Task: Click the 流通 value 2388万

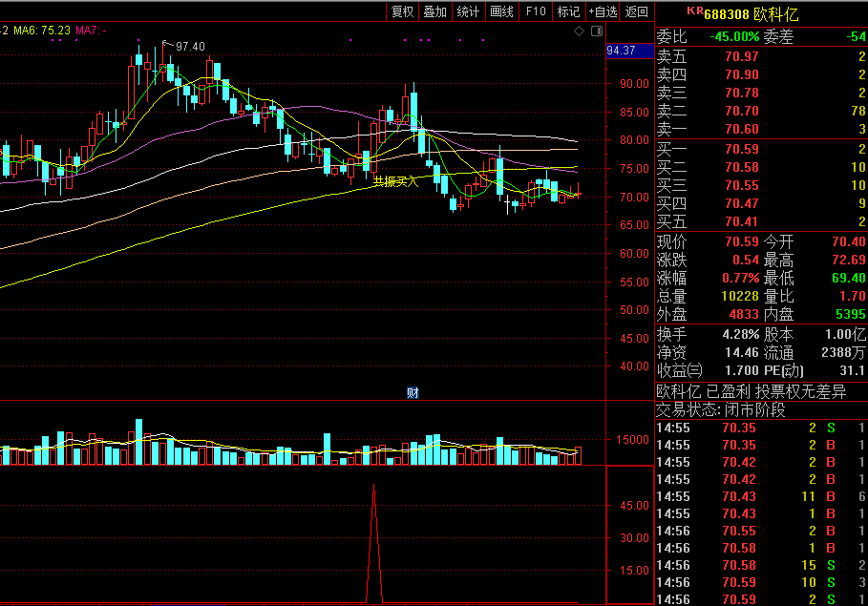Action: point(843,352)
